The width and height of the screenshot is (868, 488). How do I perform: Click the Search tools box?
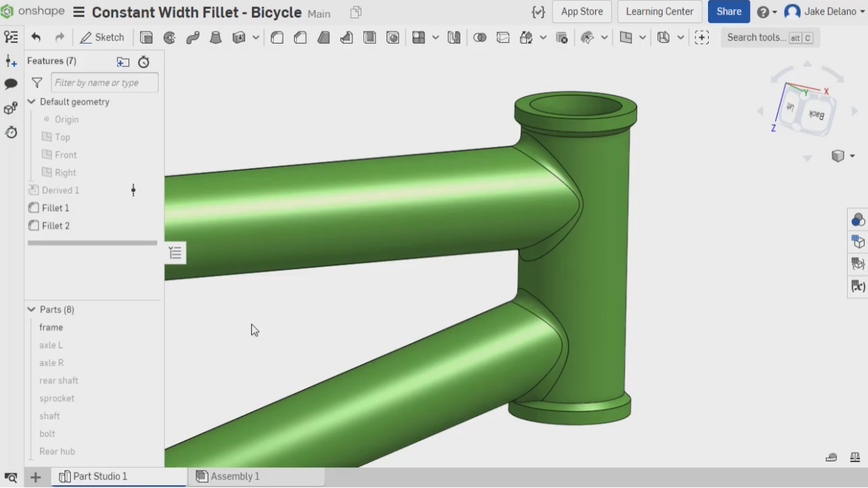coord(770,38)
